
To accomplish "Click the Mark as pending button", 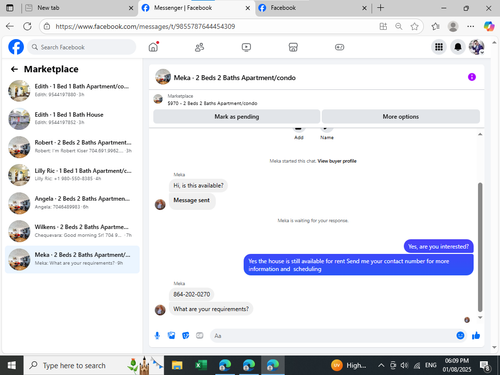I will [x=237, y=117].
